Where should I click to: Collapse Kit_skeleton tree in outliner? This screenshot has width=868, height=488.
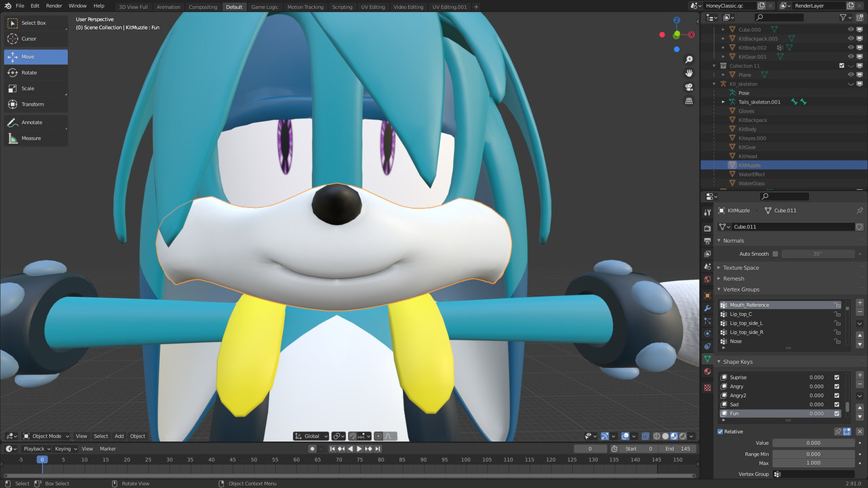tap(714, 84)
